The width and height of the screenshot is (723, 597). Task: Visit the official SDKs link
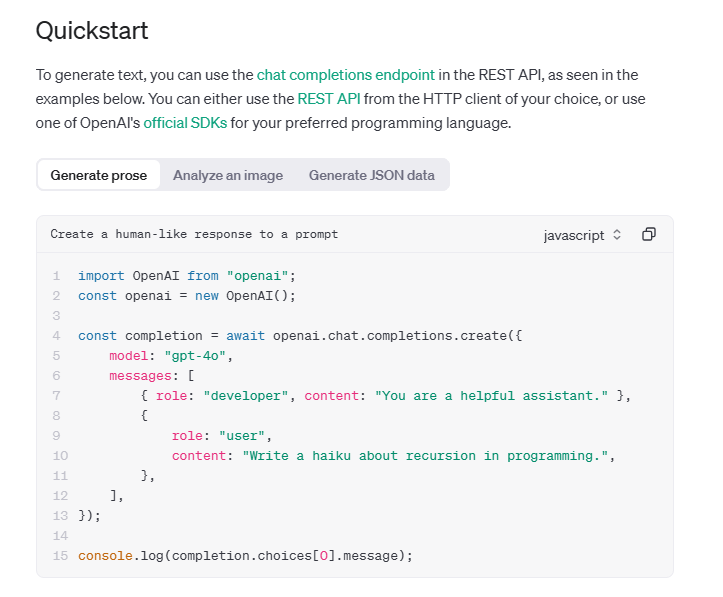point(185,123)
